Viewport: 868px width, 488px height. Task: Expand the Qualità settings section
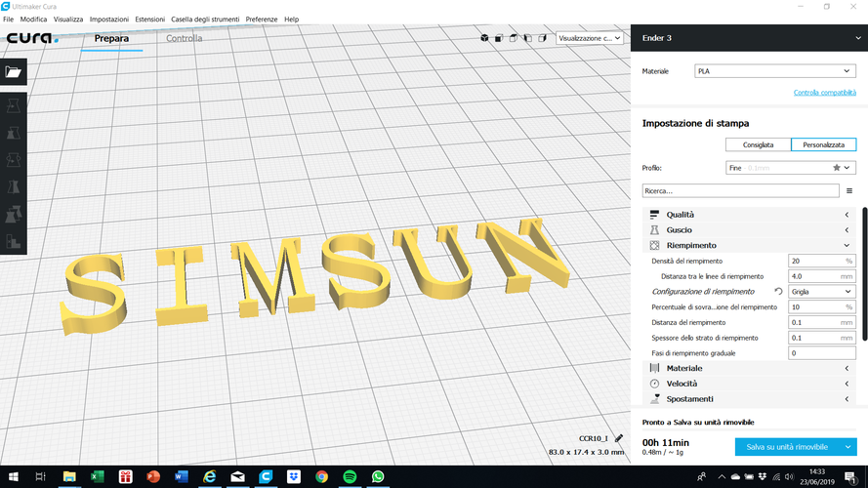[x=750, y=215]
